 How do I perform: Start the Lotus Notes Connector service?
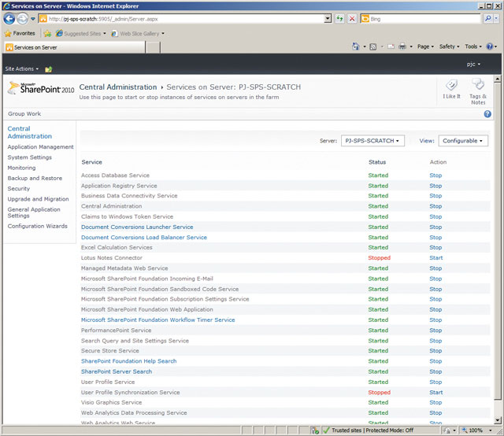point(435,257)
